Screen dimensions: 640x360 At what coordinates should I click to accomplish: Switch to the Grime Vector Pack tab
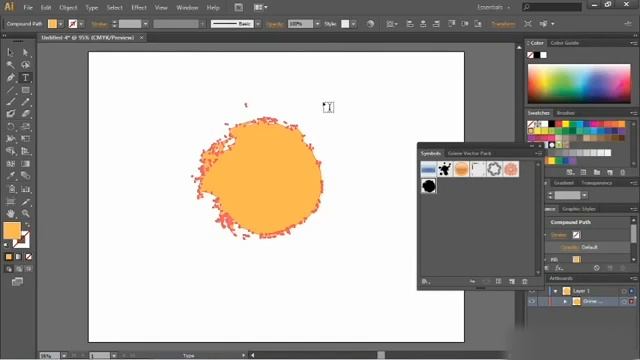click(x=469, y=153)
